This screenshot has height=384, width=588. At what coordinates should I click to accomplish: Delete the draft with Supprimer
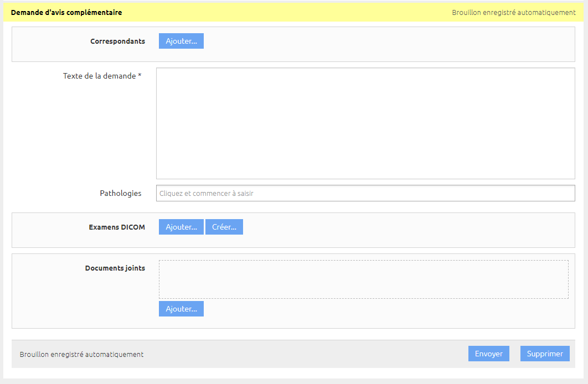[x=545, y=354]
